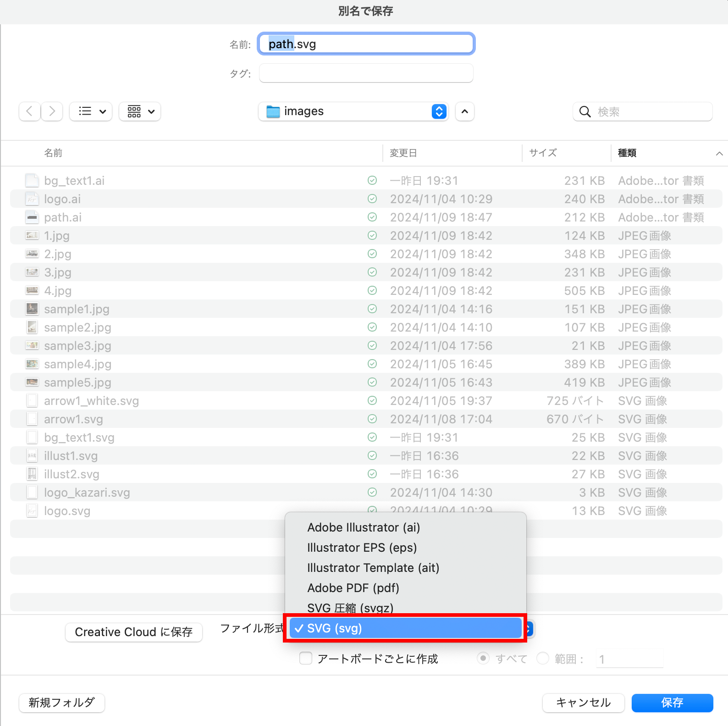The height and width of the screenshot is (726, 728).
Task: Select the 範囲 radio button
Action: pyautogui.click(x=543, y=659)
